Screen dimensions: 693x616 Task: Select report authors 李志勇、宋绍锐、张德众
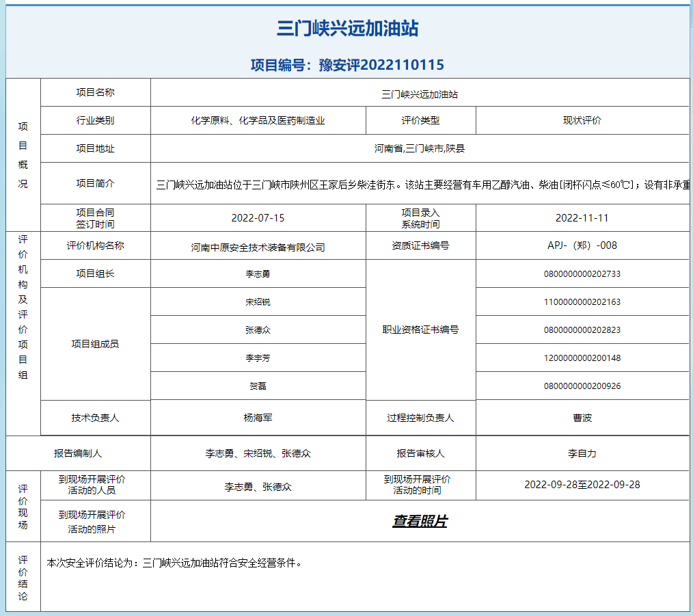(x=258, y=453)
